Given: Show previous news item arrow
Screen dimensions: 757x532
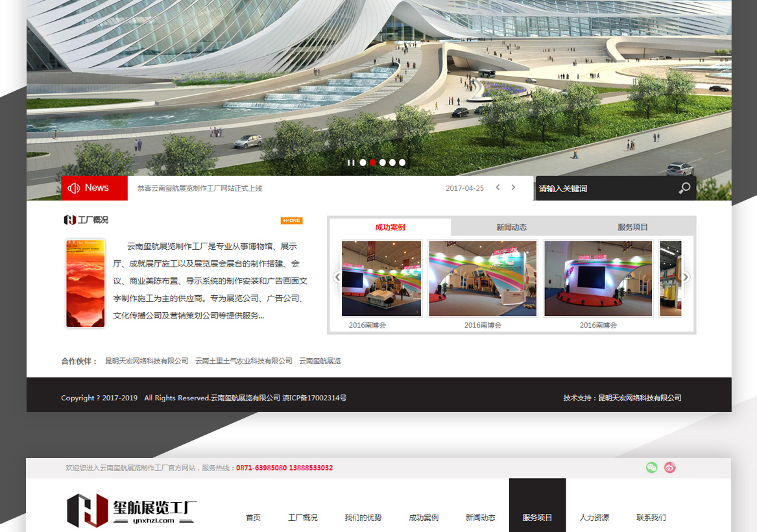Looking at the screenshot, I should click(498, 187).
